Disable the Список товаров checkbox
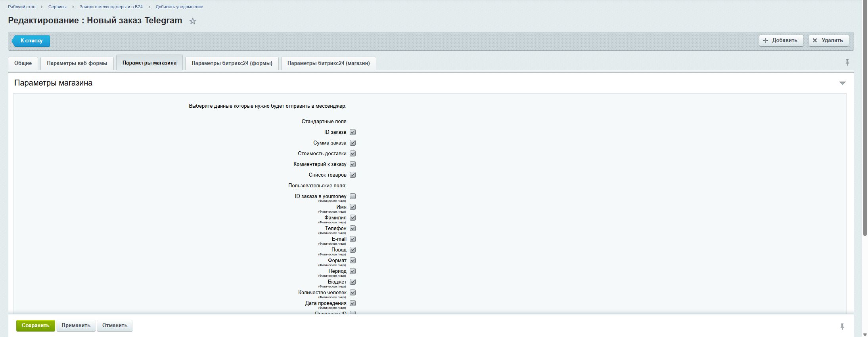Image resolution: width=868 pixels, height=337 pixels. pyautogui.click(x=353, y=175)
